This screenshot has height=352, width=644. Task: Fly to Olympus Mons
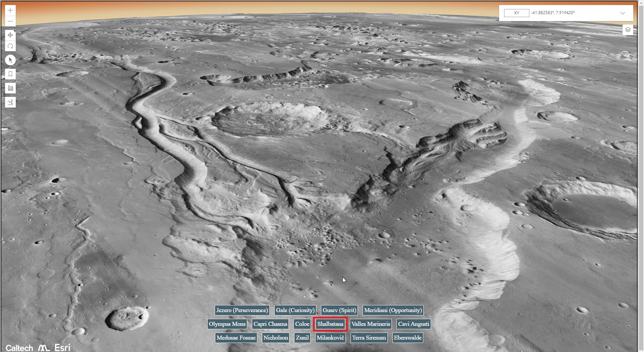[x=227, y=324]
